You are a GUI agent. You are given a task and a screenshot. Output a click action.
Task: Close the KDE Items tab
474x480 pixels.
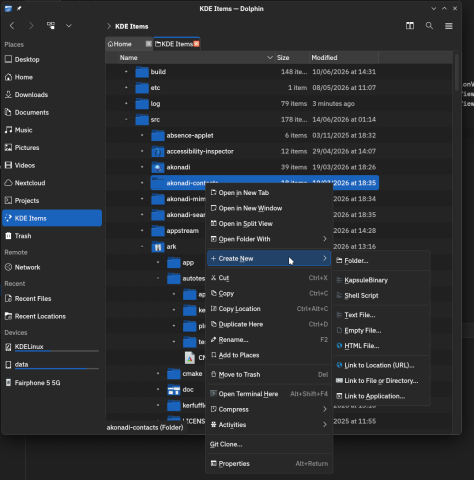pos(196,44)
